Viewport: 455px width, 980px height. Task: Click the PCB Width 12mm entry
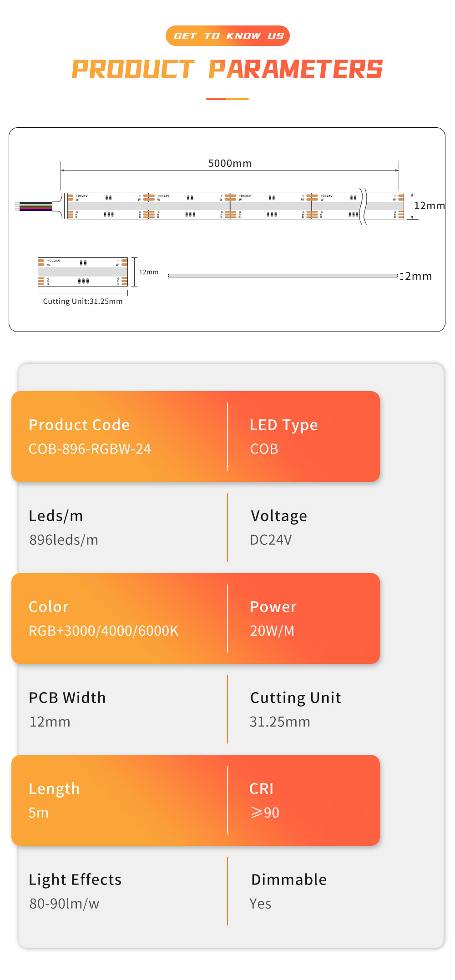pos(67,709)
